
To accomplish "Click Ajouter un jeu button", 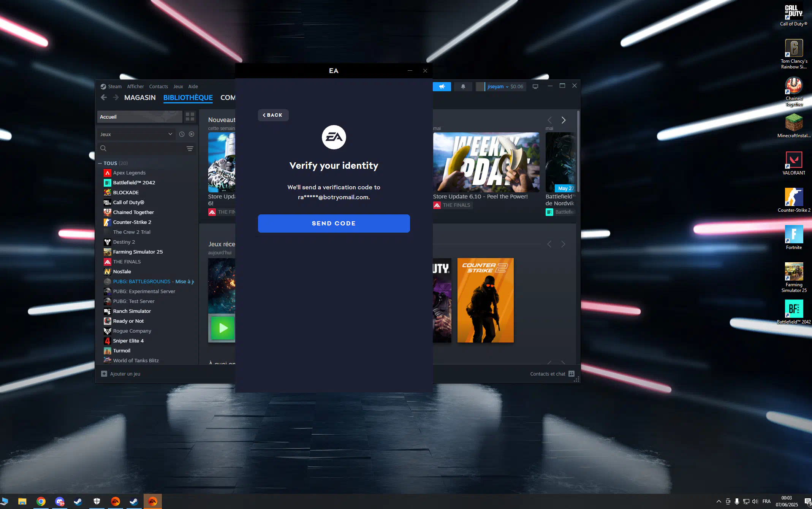I will 120,374.
